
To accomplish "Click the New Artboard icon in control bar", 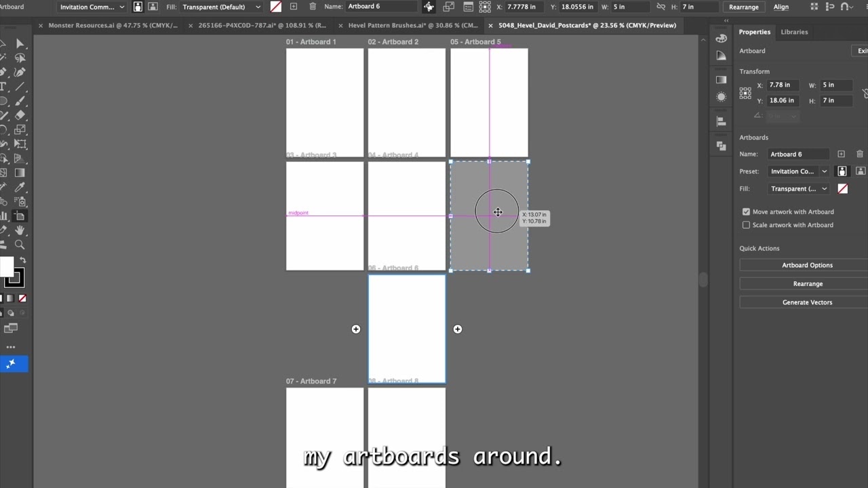I will point(294,7).
